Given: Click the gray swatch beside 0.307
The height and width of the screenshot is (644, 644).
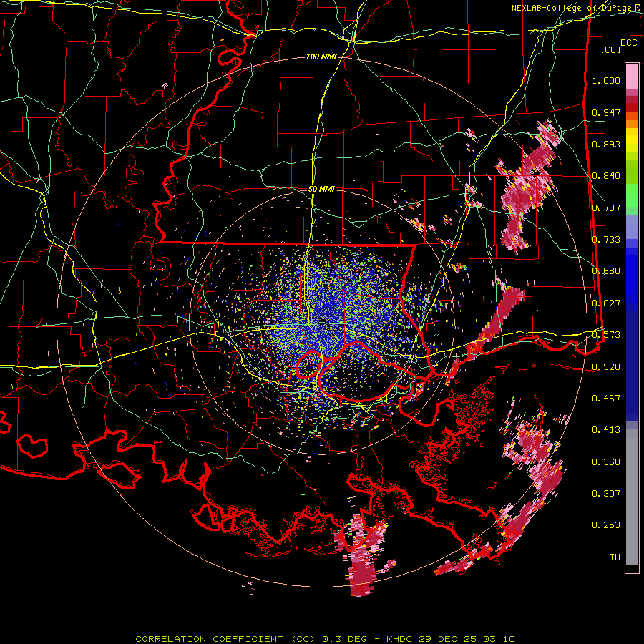Looking at the screenshot, I should click(x=632, y=497).
